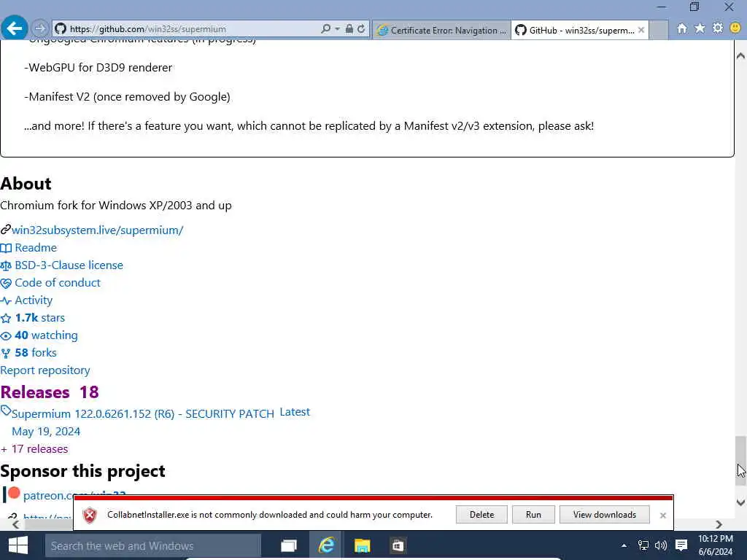Open the Code of conduct link
This screenshot has height=560, width=747.
coord(58,283)
